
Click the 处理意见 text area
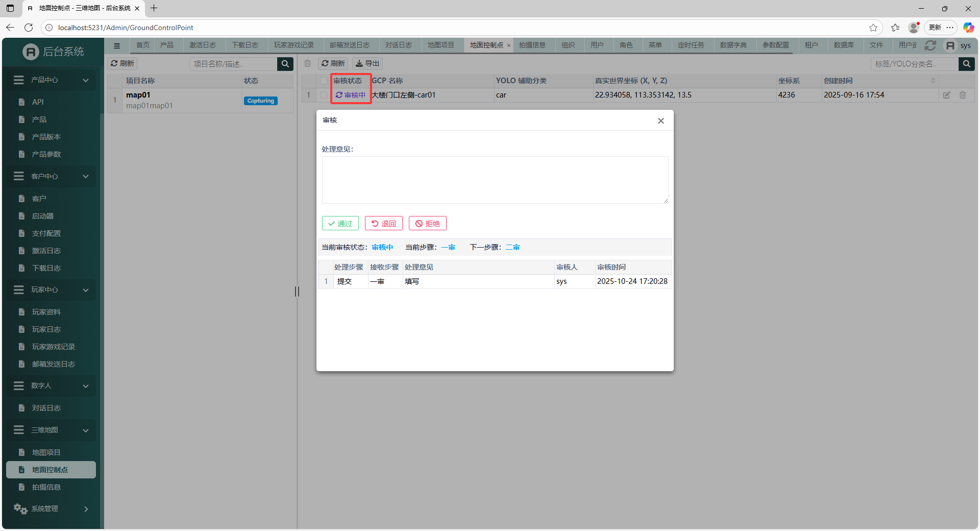coord(495,180)
